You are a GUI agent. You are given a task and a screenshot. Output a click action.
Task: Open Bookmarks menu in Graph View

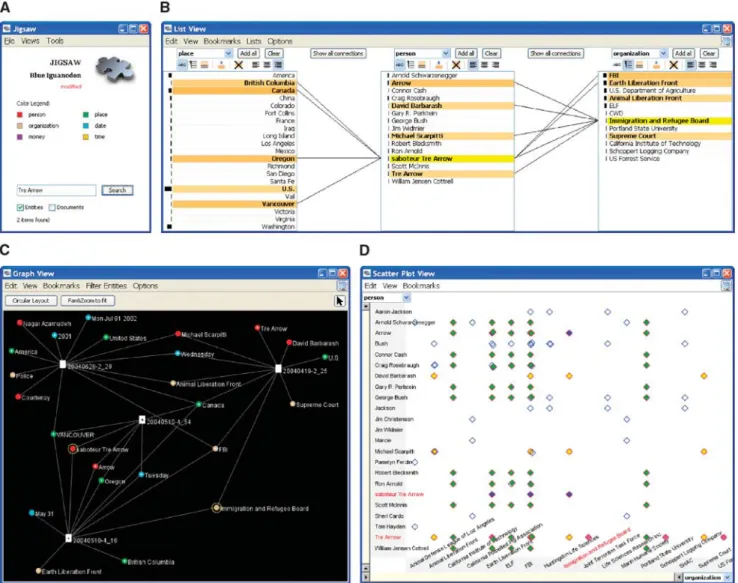(61, 286)
